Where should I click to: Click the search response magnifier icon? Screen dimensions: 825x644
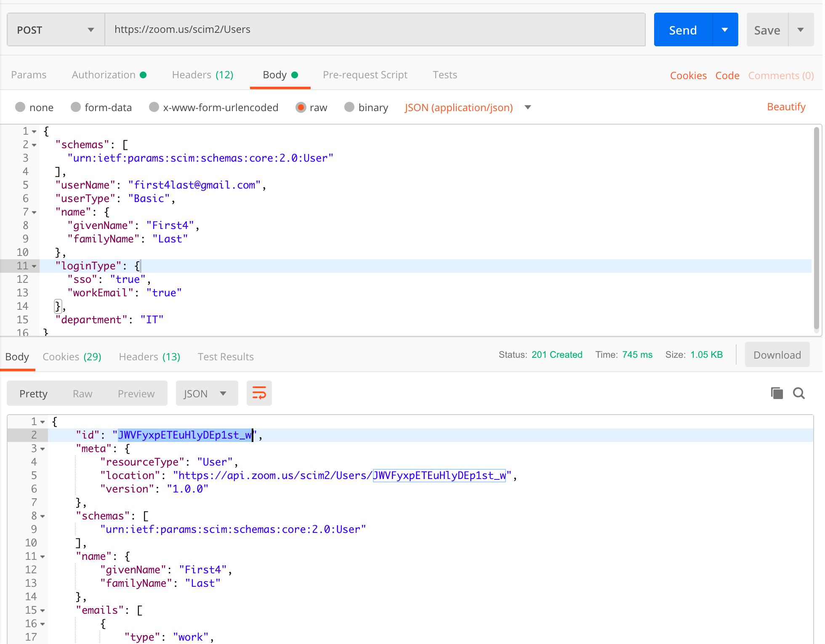pyautogui.click(x=798, y=393)
